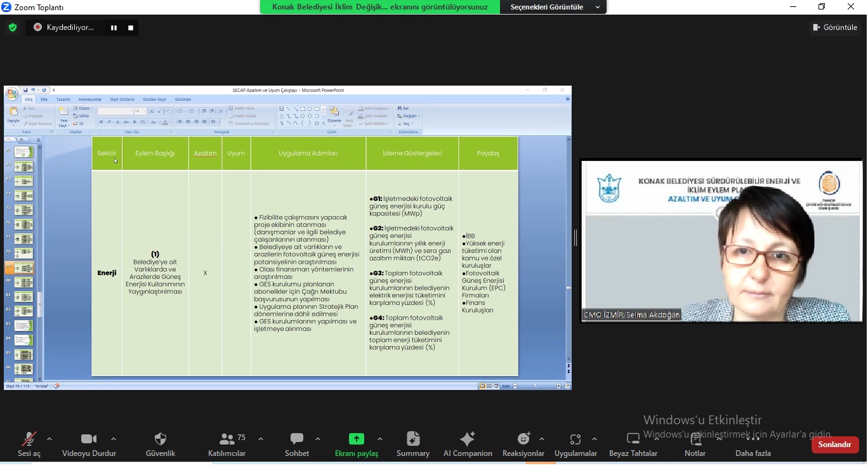868x468 pixels.
Task: Expand the Katılımcılar options chevron
Action: (260, 439)
